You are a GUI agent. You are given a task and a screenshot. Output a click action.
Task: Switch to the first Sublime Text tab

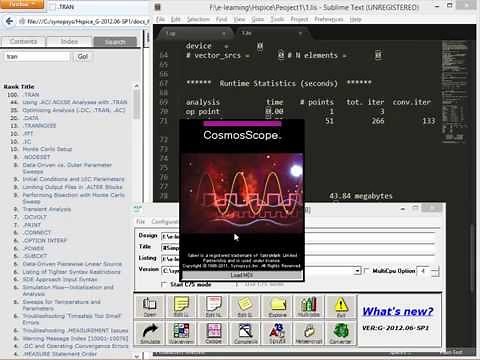coord(195,33)
